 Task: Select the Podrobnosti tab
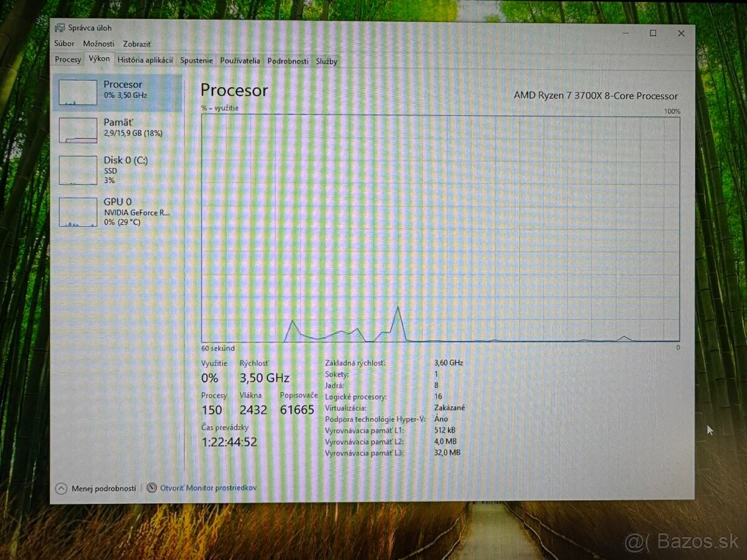(288, 61)
